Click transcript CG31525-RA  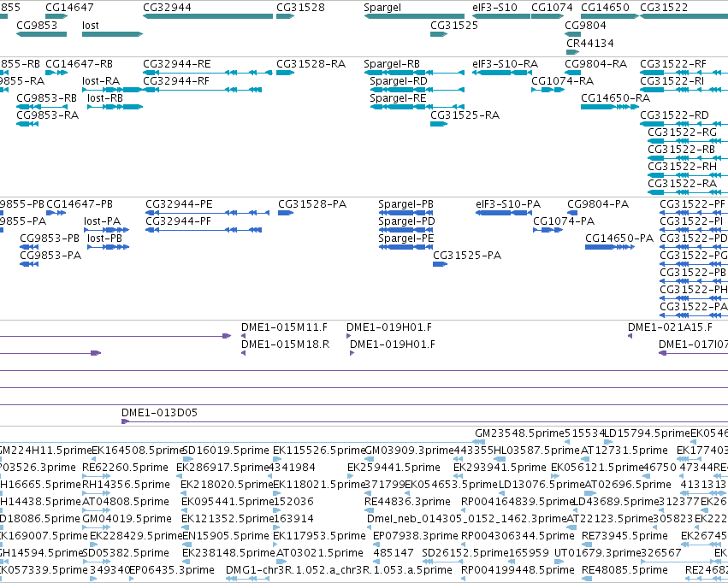click(465, 115)
